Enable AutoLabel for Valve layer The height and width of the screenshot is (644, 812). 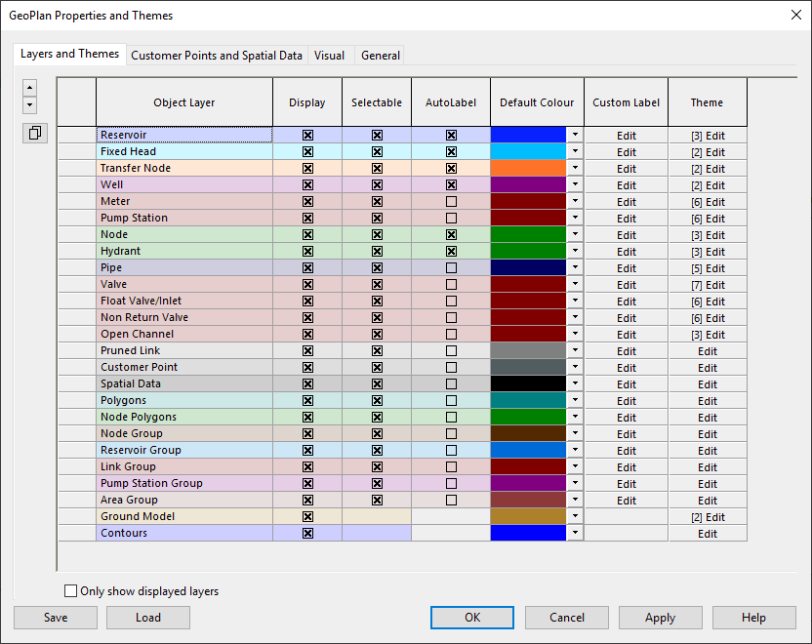click(x=451, y=284)
